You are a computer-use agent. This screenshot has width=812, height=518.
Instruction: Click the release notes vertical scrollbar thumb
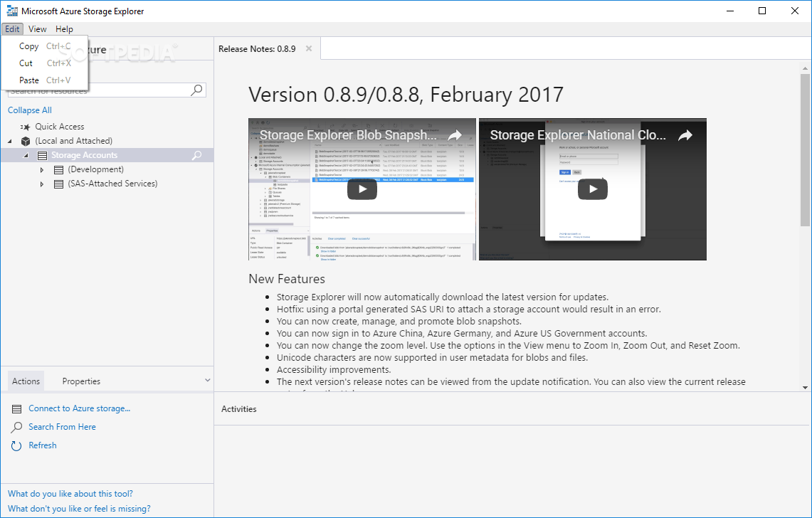tap(805, 150)
